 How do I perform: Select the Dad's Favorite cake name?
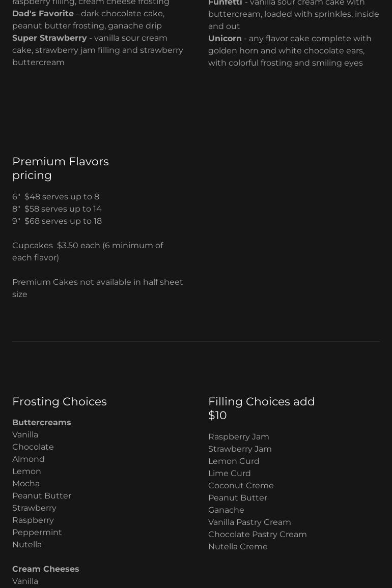tap(43, 14)
